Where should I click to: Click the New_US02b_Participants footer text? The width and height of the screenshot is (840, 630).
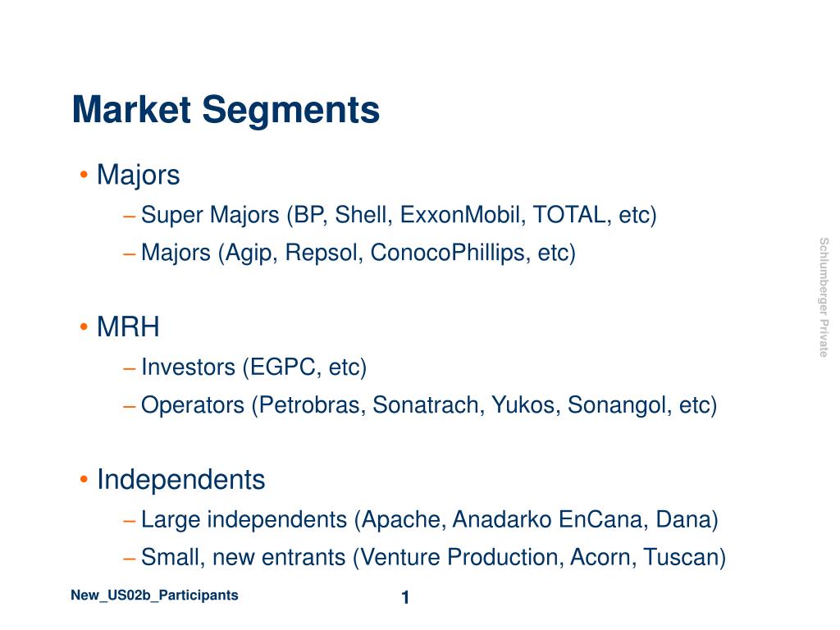(x=154, y=596)
